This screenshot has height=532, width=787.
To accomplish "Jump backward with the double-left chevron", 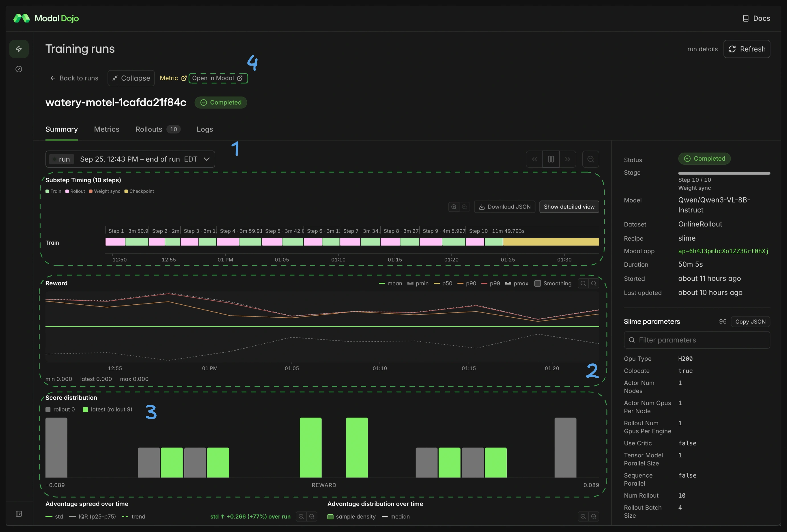I will click(534, 159).
